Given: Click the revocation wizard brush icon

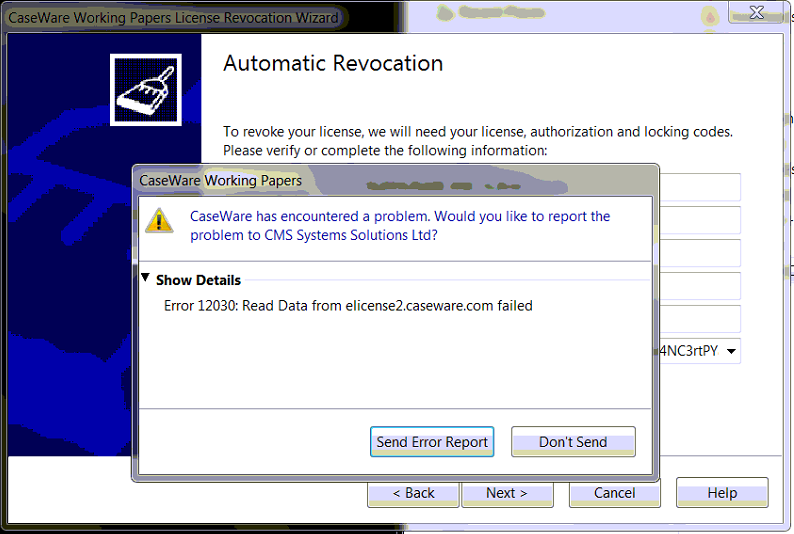Looking at the screenshot, I should 146,90.
